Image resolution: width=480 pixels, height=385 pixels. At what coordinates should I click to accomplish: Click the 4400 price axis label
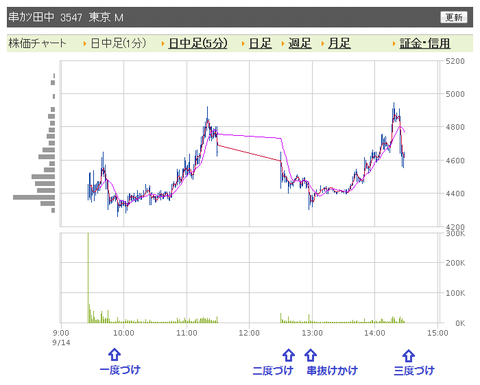coord(455,193)
